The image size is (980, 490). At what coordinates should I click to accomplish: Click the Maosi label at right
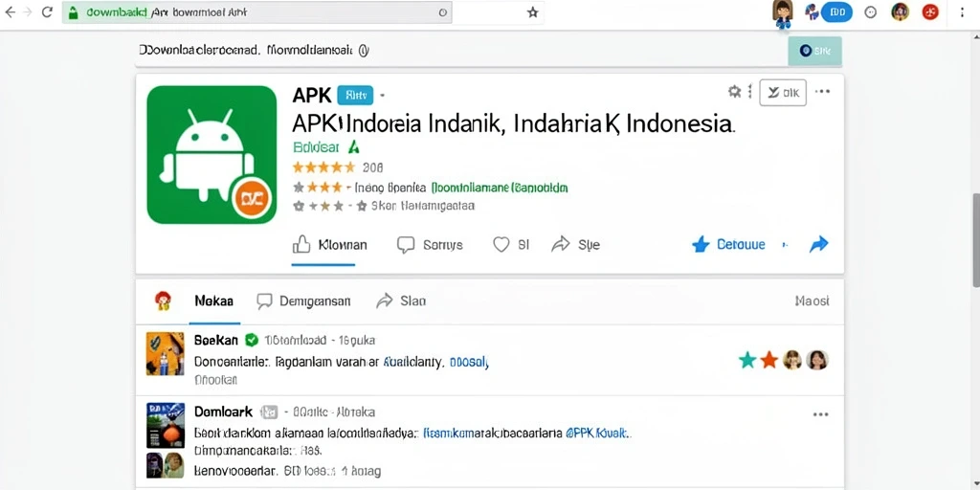click(x=812, y=301)
